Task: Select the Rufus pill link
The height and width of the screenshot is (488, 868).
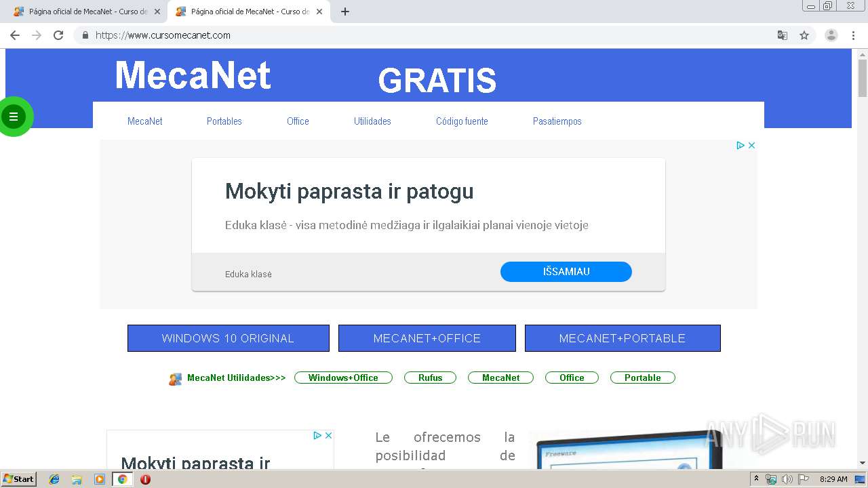Action: (x=430, y=378)
